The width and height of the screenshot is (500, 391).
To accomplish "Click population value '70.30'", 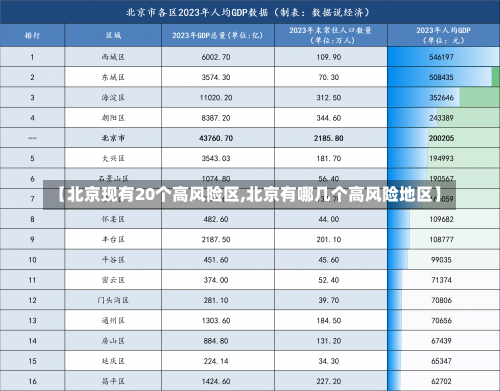I will (x=329, y=77).
